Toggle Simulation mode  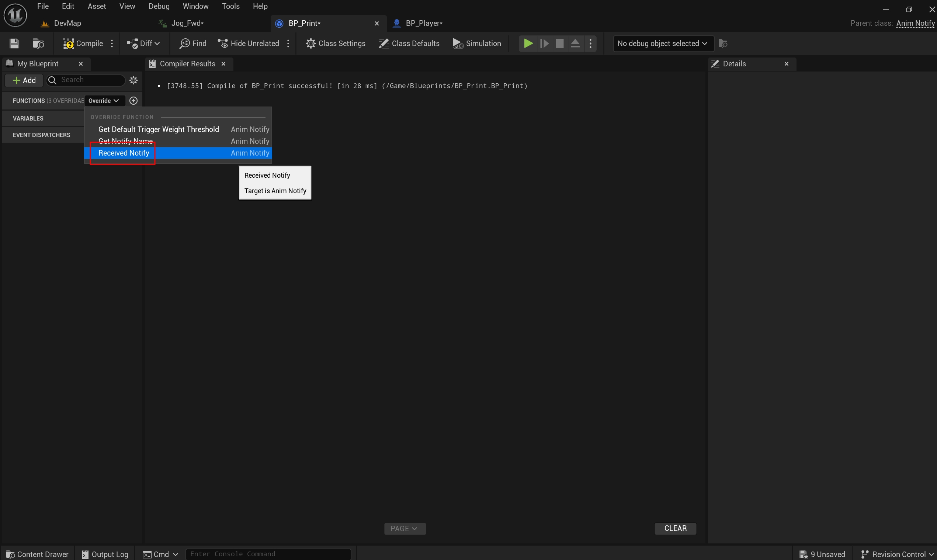[477, 44]
